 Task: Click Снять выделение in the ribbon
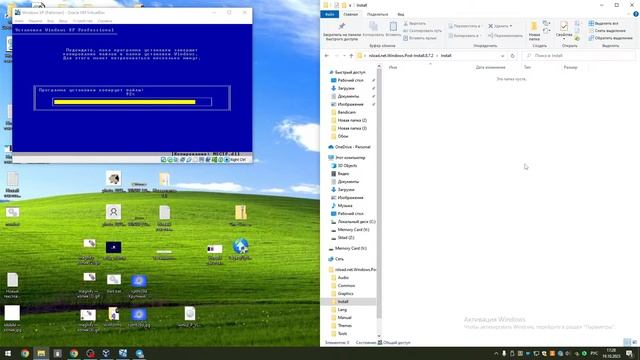pyautogui.click(x=607, y=31)
